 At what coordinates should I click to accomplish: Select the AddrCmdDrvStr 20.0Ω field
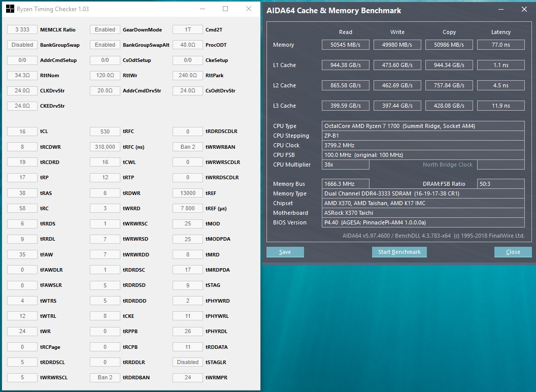click(x=105, y=91)
